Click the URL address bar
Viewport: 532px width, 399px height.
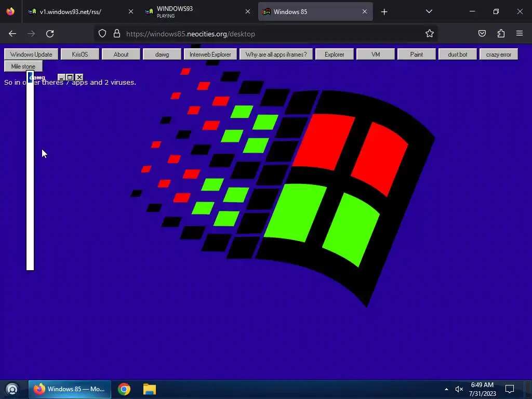click(265, 34)
